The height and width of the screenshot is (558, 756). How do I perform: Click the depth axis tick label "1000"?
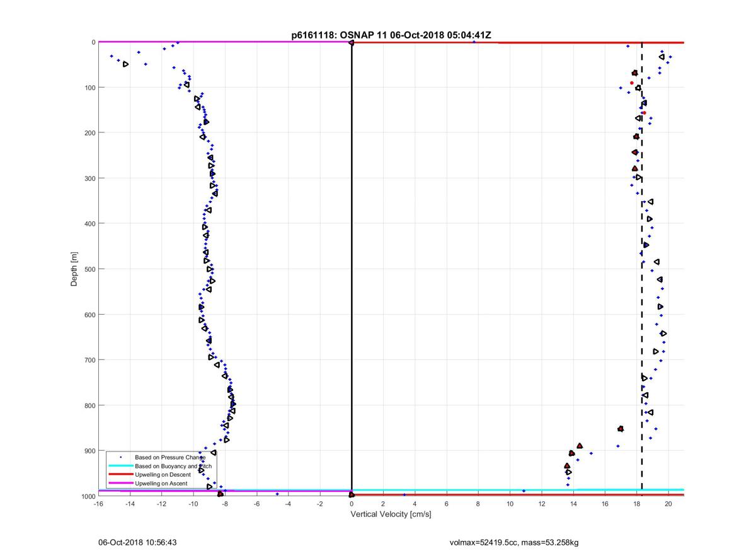(88, 496)
